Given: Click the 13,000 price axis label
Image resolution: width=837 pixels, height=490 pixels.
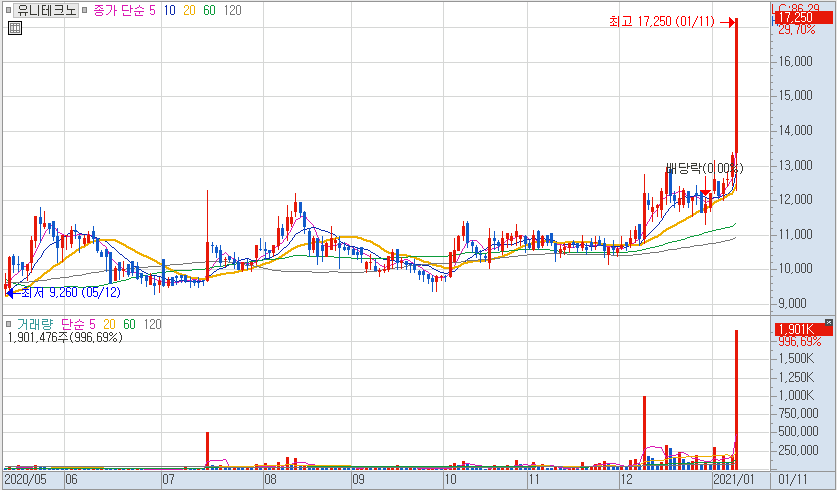Looking at the screenshot, I should click(x=795, y=165).
